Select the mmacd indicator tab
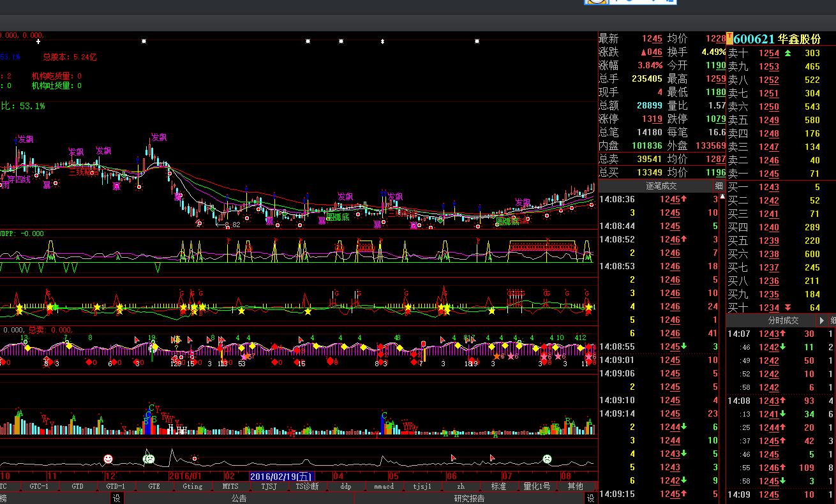Viewport: 836px width, 504px height. coord(384,486)
